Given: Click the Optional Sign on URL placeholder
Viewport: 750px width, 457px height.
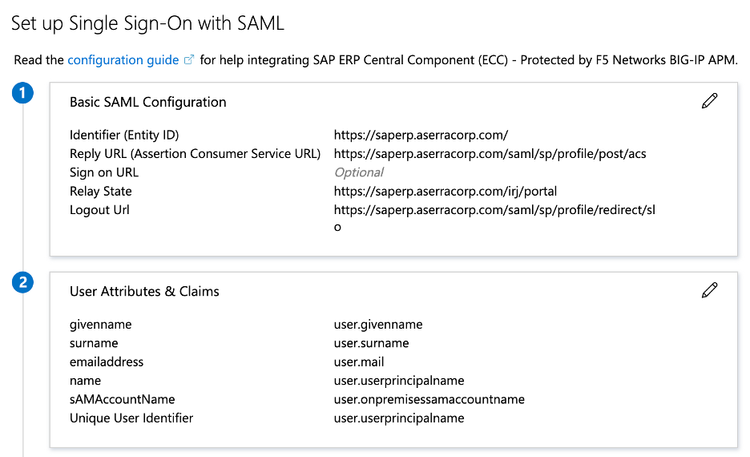Looking at the screenshot, I should (359, 173).
